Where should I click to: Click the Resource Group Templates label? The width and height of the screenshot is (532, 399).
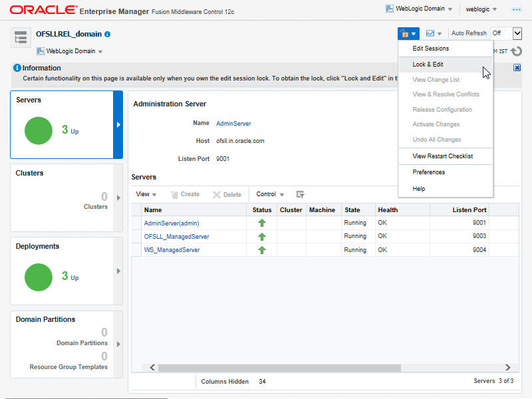68,367
